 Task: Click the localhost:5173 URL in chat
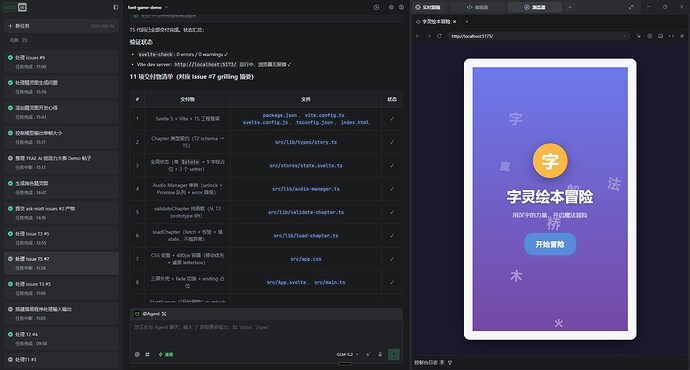(206, 64)
